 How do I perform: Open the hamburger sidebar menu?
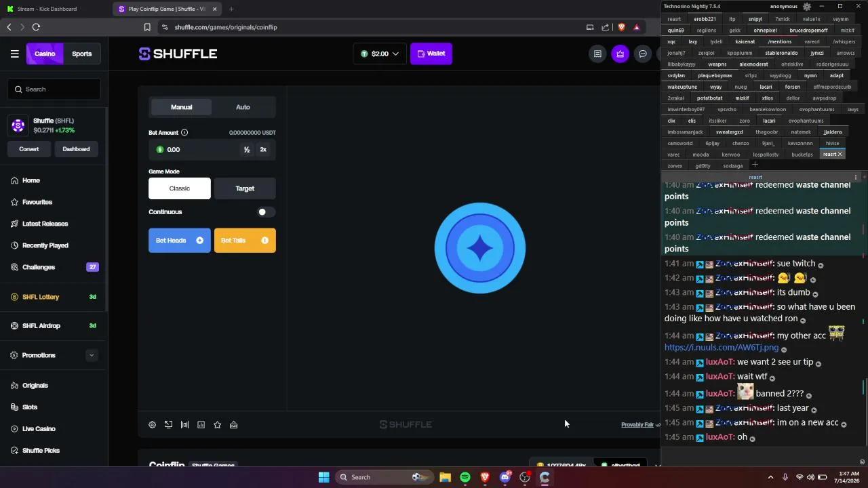14,54
